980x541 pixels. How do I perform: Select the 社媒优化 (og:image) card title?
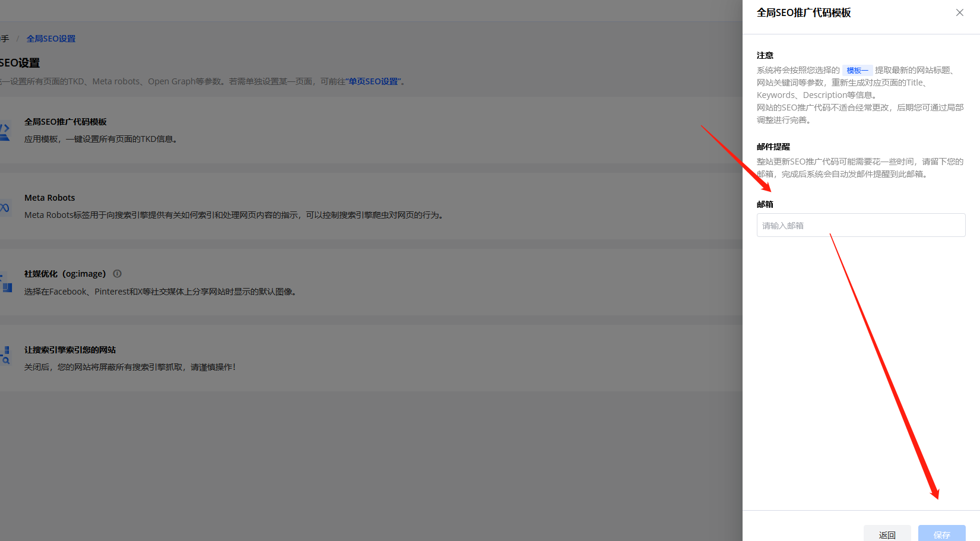coord(65,274)
